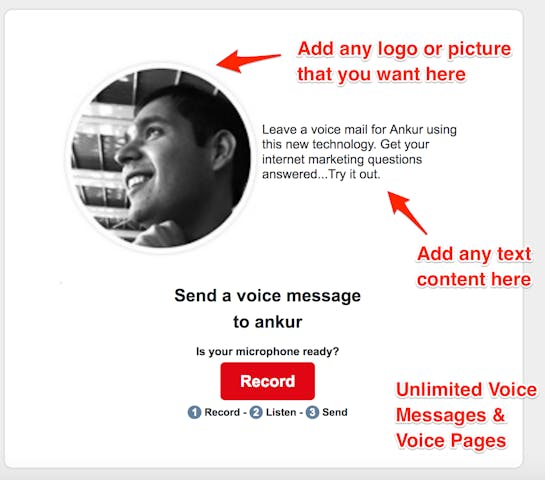545x480 pixels.
Task: Select the 'Leave a voice mail for Ankur' description
Action: [359, 152]
